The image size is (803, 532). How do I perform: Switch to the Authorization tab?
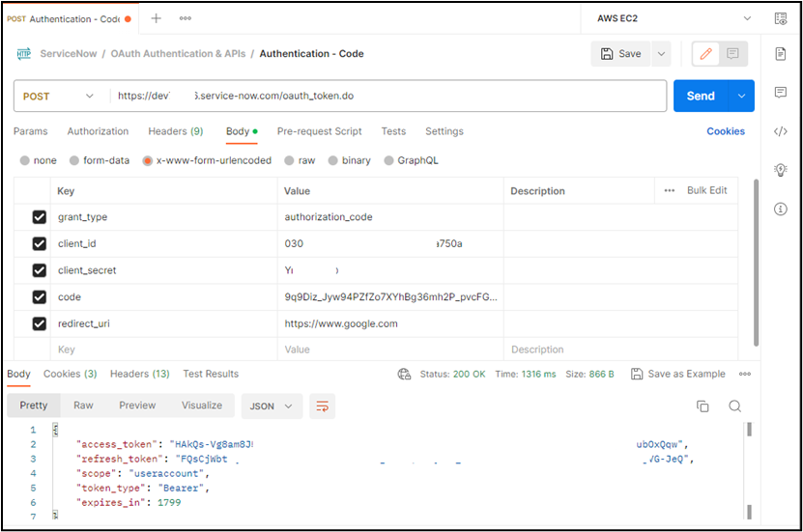tap(98, 131)
